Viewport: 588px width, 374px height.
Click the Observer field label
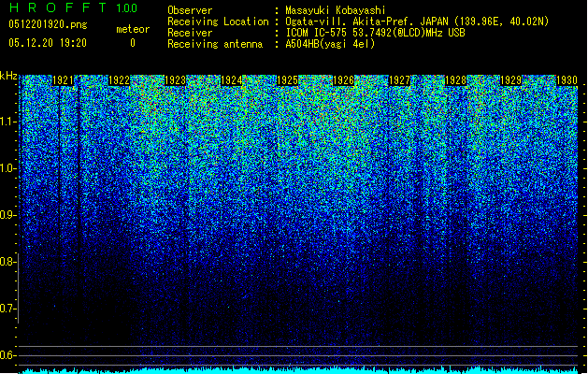click(190, 10)
